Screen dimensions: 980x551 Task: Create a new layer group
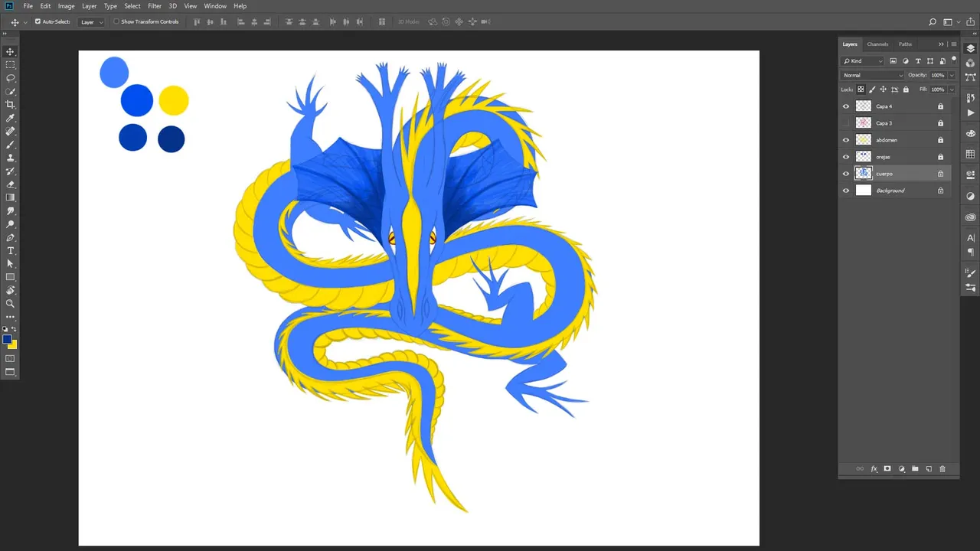(x=915, y=469)
